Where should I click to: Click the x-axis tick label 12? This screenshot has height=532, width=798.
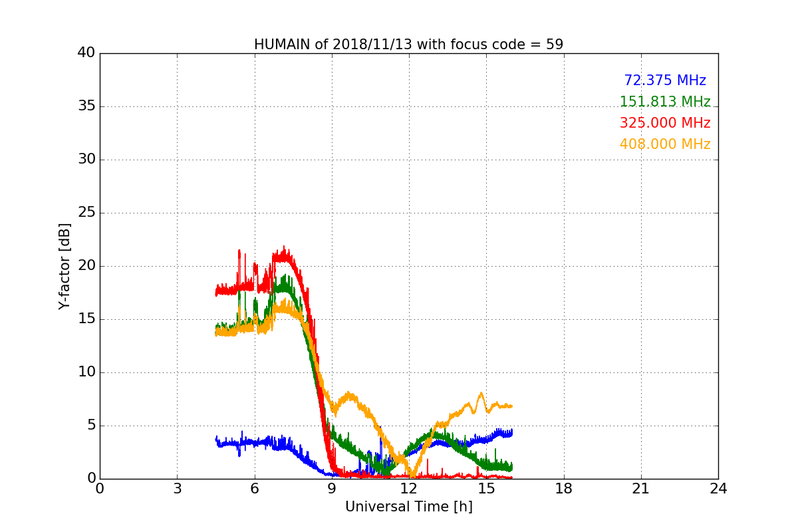(x=409, y=489)
